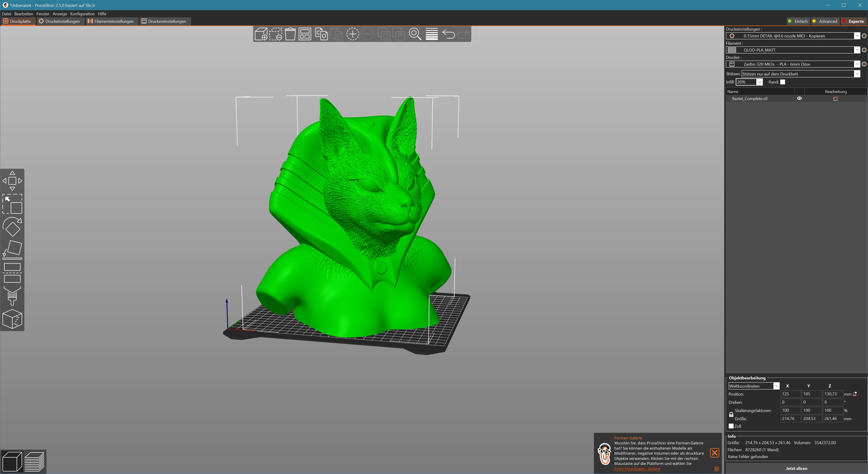Enable the Rand checkbox
868x474 pixels.
[x=783, y=82]
